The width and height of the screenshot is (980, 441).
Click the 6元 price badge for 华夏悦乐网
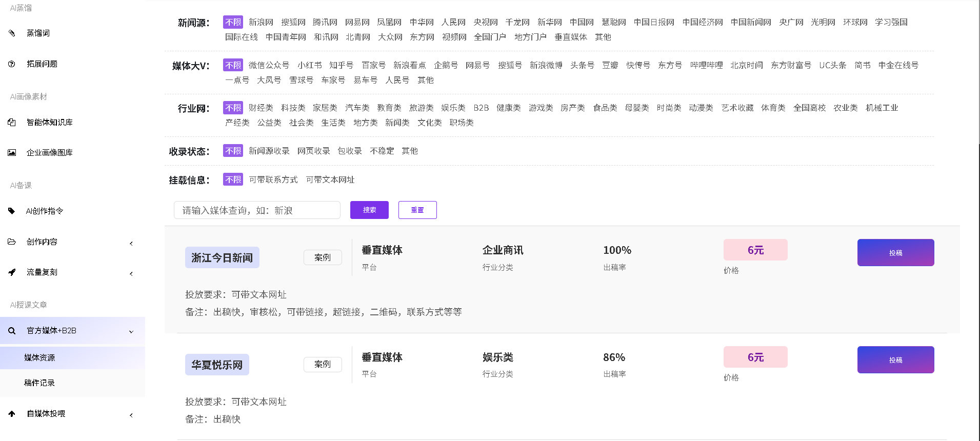coord(755,357)
